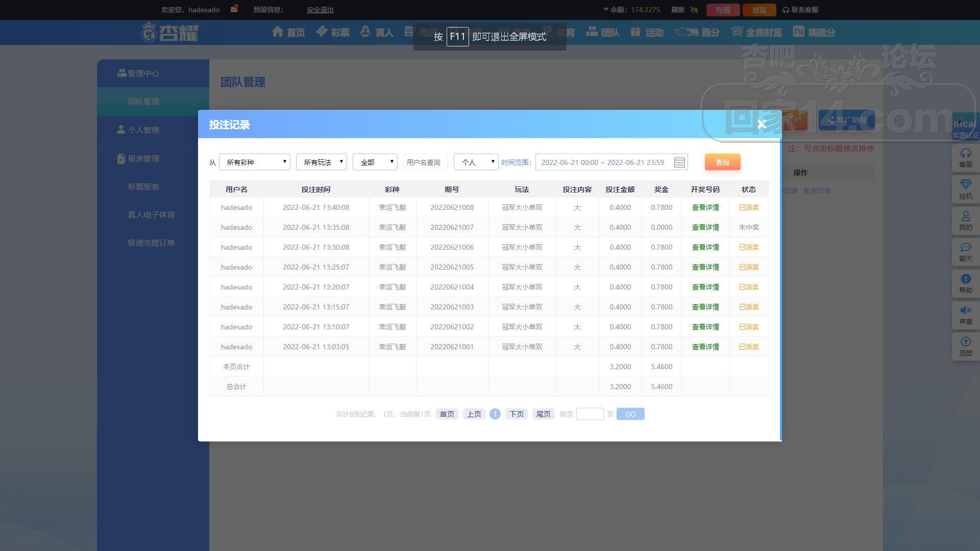Click the GO page jump button
The image size is (980, 551).
pos(630,414)
